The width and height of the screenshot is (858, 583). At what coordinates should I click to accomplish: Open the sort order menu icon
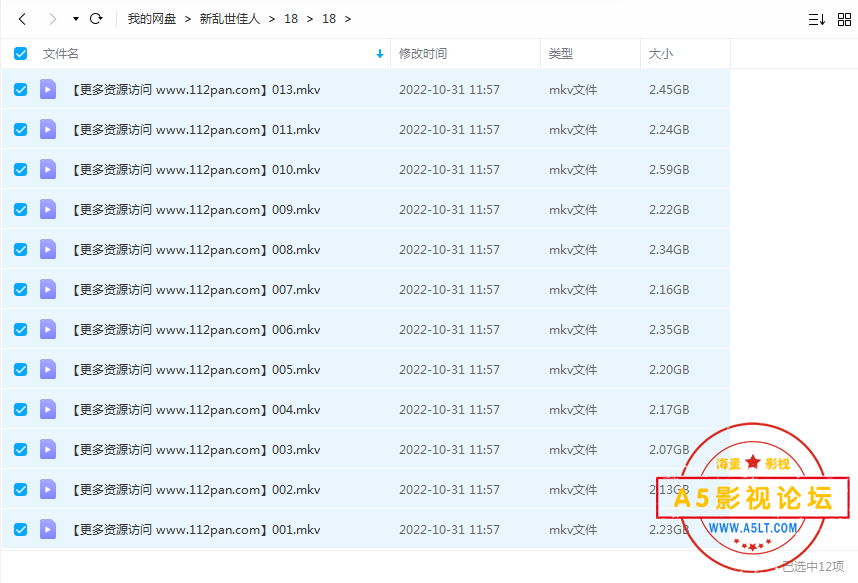(x=816, y=20)
